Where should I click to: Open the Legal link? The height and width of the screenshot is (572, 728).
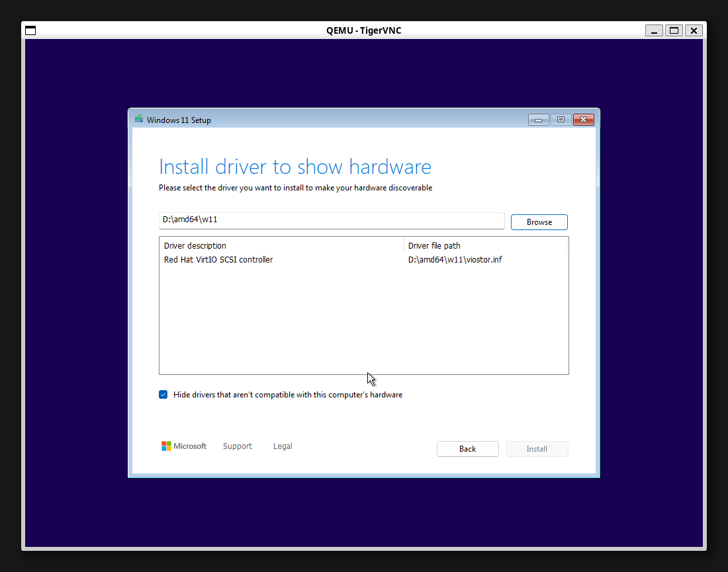(283, 446)
